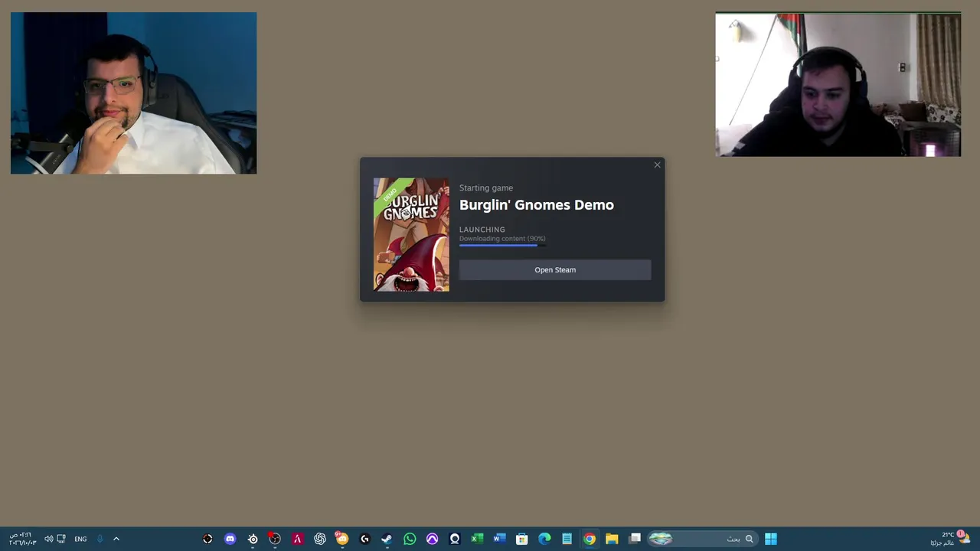Open Discord from the taskbar
The image size is (980, 551).
(x=230, y=539)
